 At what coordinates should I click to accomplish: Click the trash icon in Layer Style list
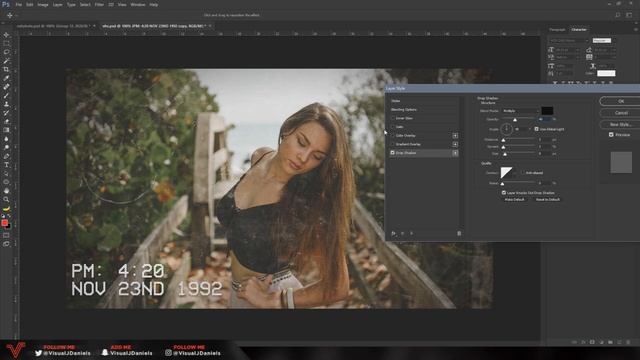[x=459, y=233]
